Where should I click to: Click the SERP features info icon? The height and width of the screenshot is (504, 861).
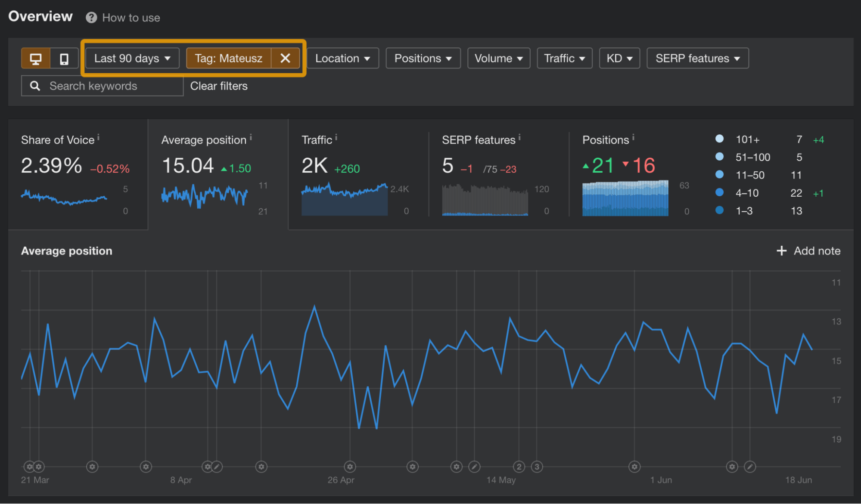(519, 136)
